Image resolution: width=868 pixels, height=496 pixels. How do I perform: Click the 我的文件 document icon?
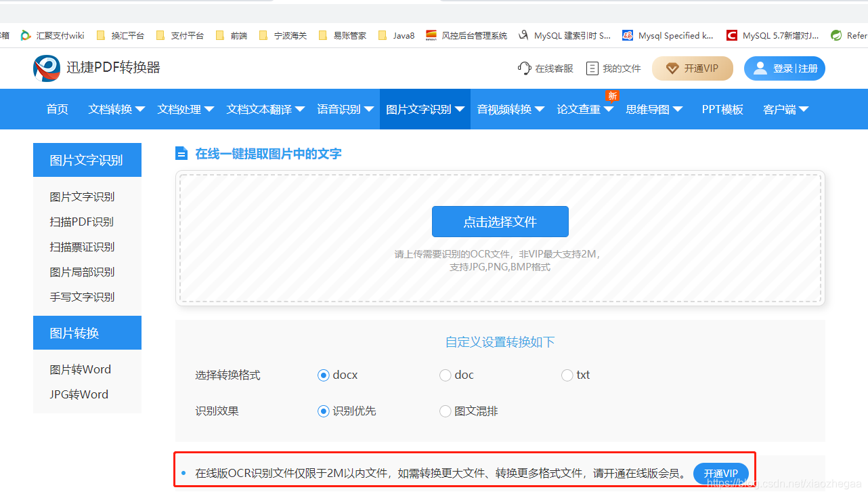(592, 68)
